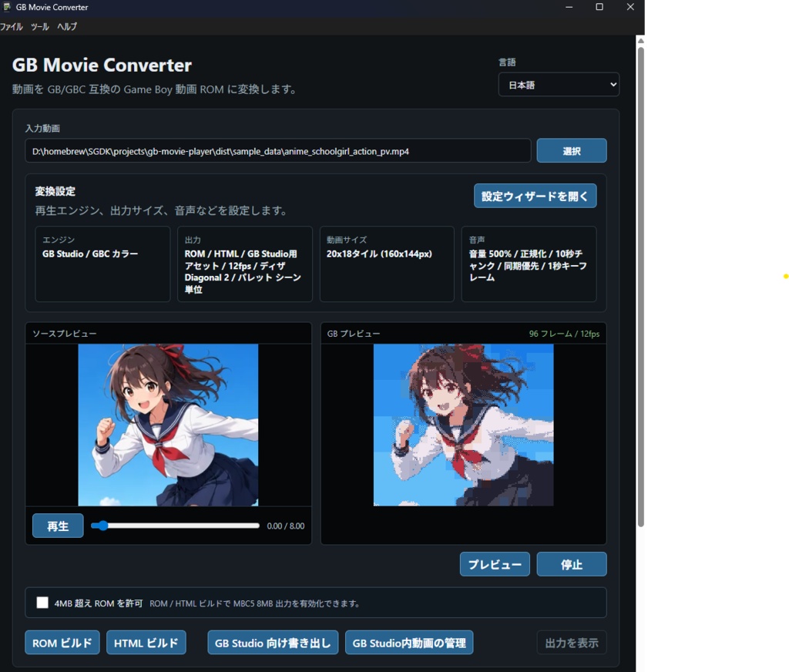Click the 96 フレーム / 12fps text
This screenshot has height=672, width=789.
[564, 334]
